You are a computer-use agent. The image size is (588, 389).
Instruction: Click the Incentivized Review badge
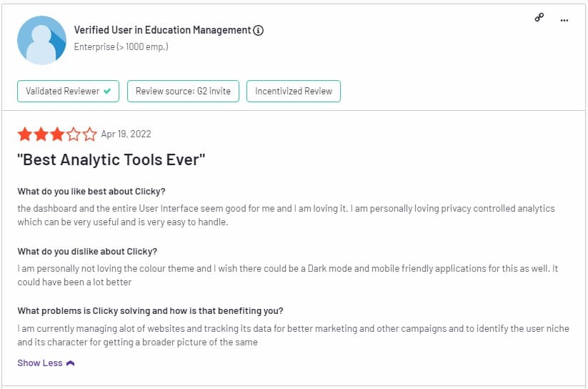[x=294, y=92]
